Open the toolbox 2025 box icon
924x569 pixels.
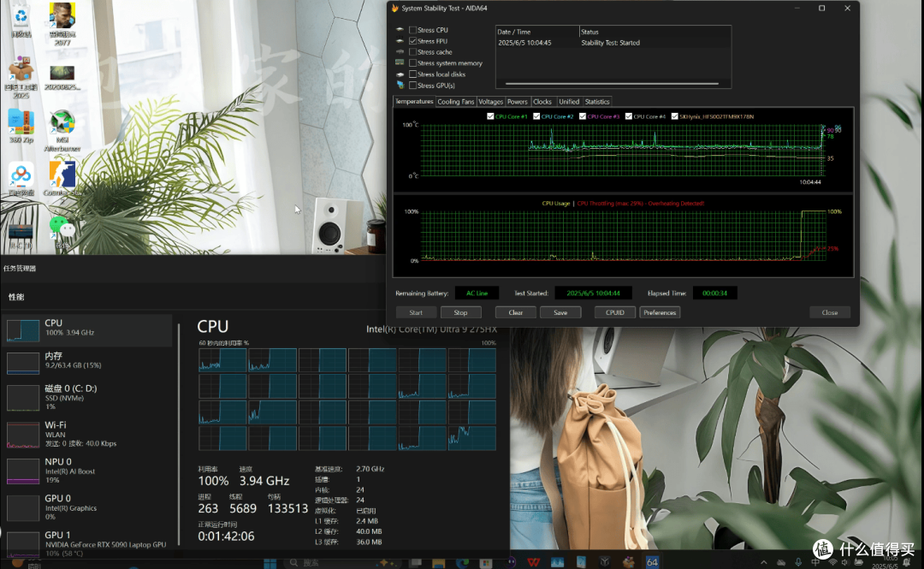tap(21, 77)
